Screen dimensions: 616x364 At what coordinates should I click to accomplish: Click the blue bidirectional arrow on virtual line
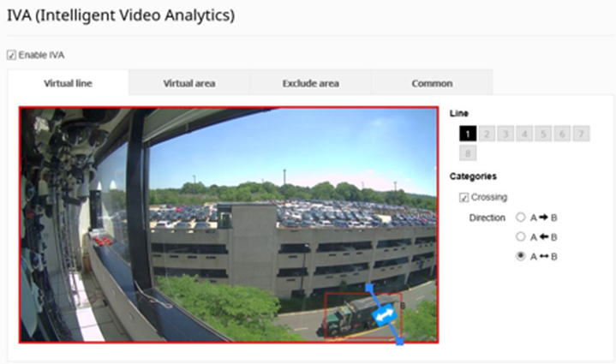coord(385,315)
